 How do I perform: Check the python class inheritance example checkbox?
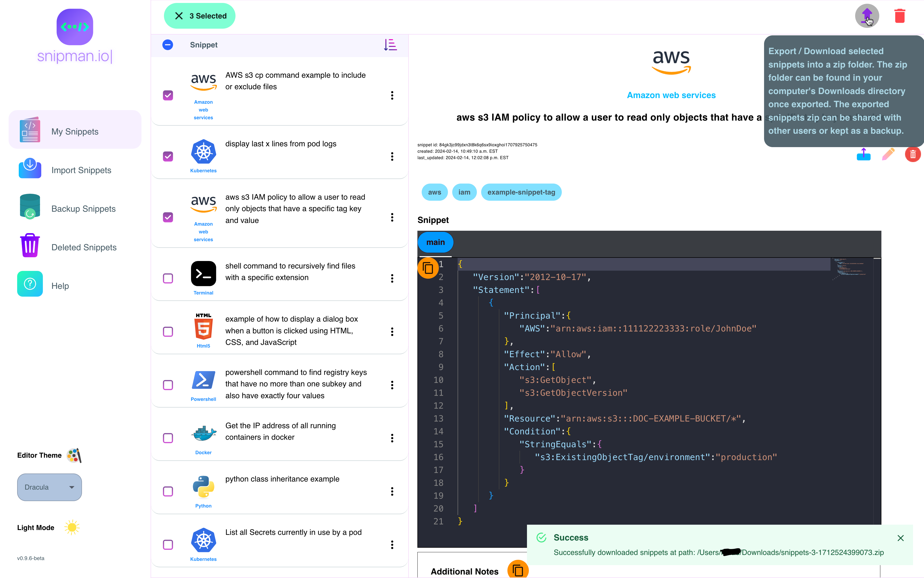[x=168, y=491]
